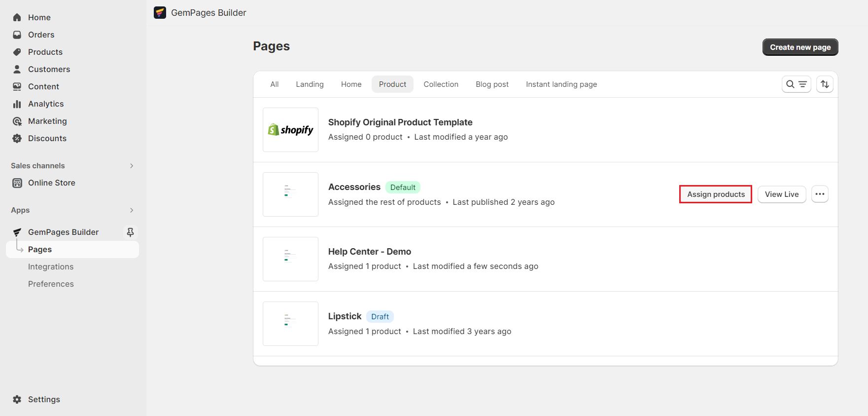
Task: Open Analytics via its bar chart icon
Action: 17,104
